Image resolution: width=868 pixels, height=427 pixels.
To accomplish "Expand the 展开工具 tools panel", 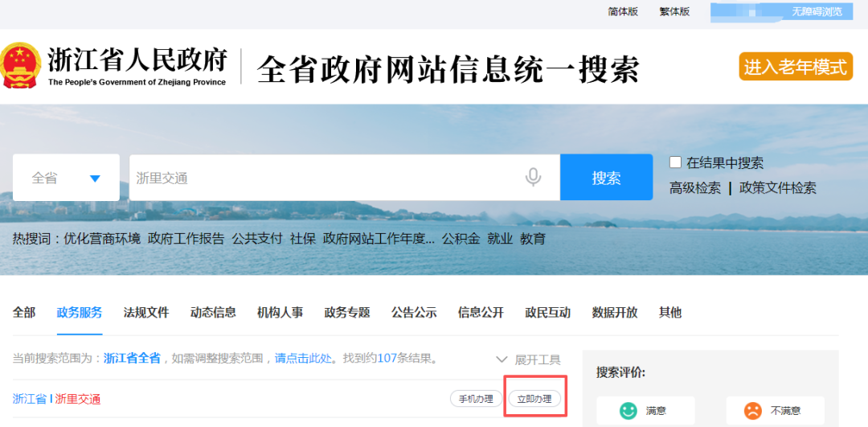I will (528, 359).
